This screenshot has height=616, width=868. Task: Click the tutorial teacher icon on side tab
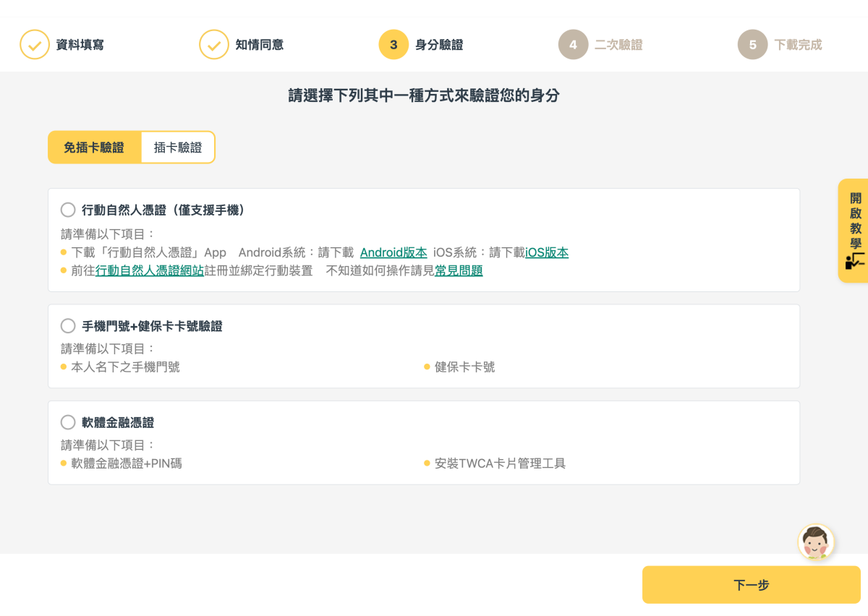click(855, 261)
